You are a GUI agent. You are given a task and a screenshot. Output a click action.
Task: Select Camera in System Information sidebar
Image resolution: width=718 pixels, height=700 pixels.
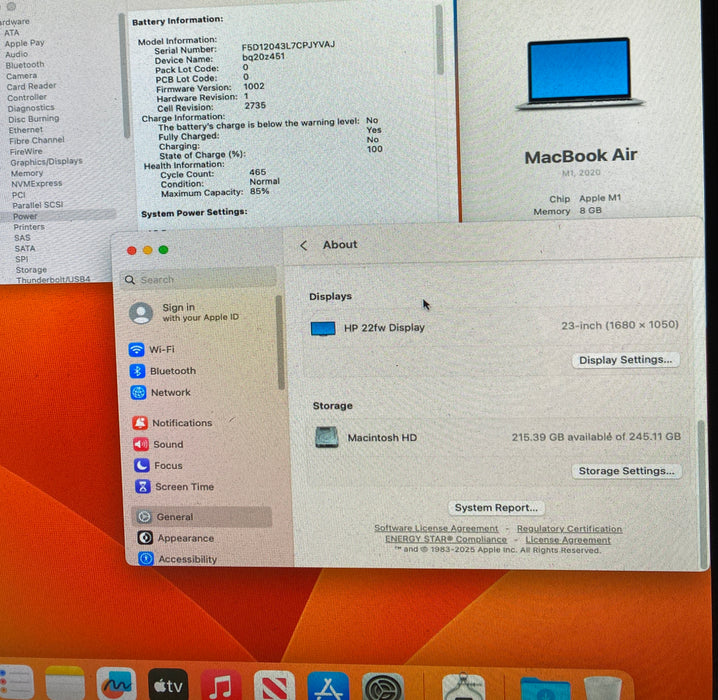pos(22,76)
